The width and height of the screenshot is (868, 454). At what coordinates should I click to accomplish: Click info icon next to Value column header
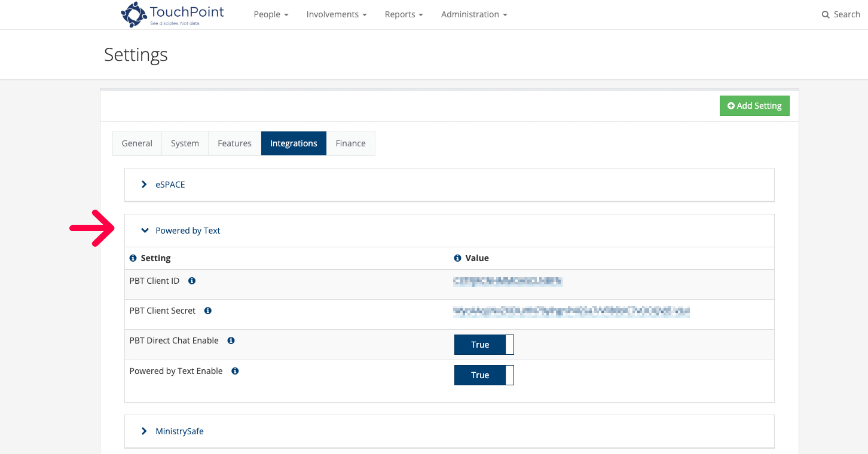click(x=457, y=257)
